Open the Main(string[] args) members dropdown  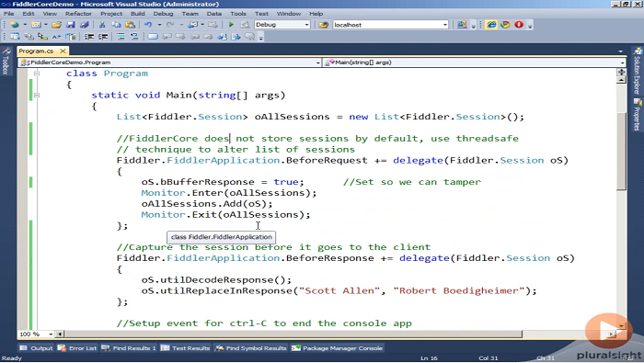coord(623,62)
